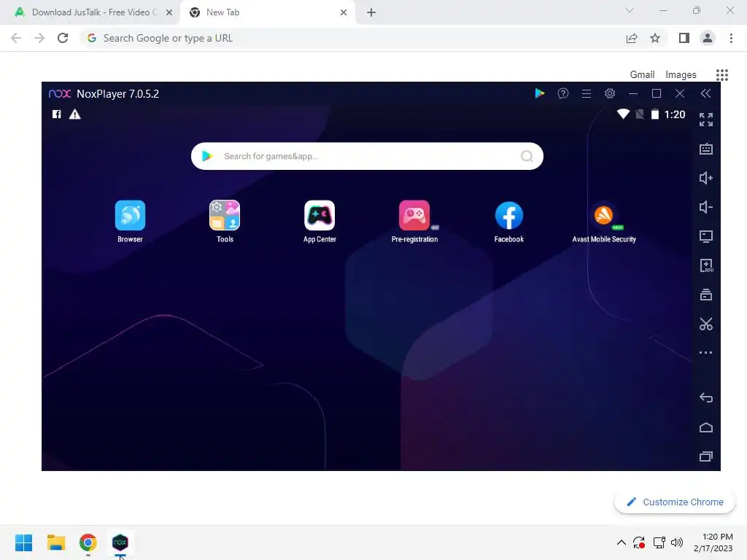
Task: Open keyboard mapping in Nox sidebar
Action: pos(706,149)
